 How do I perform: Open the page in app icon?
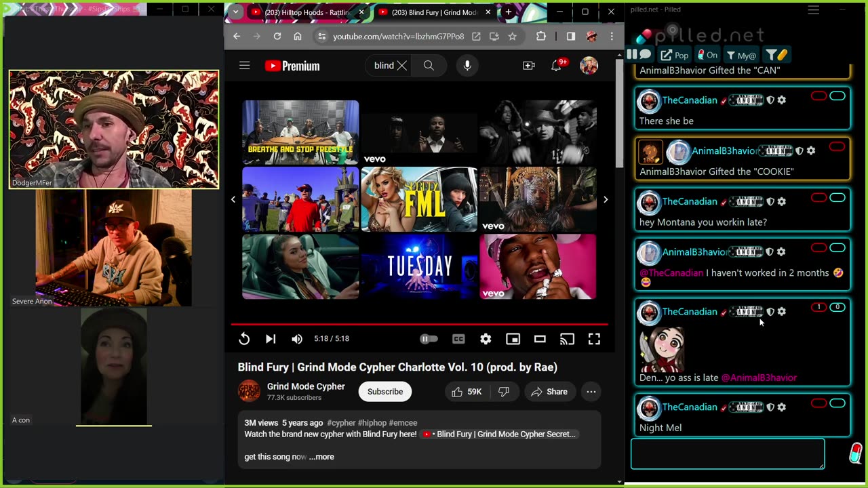[x=476, y=37]
